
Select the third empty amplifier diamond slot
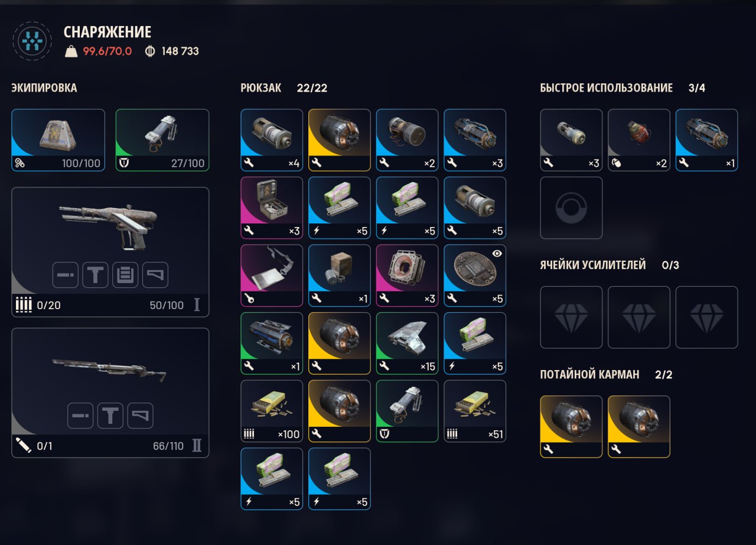point(706,317)
